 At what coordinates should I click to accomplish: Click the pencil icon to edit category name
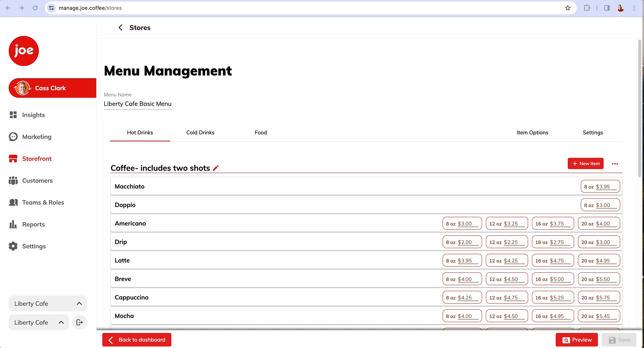coord(216,168)
